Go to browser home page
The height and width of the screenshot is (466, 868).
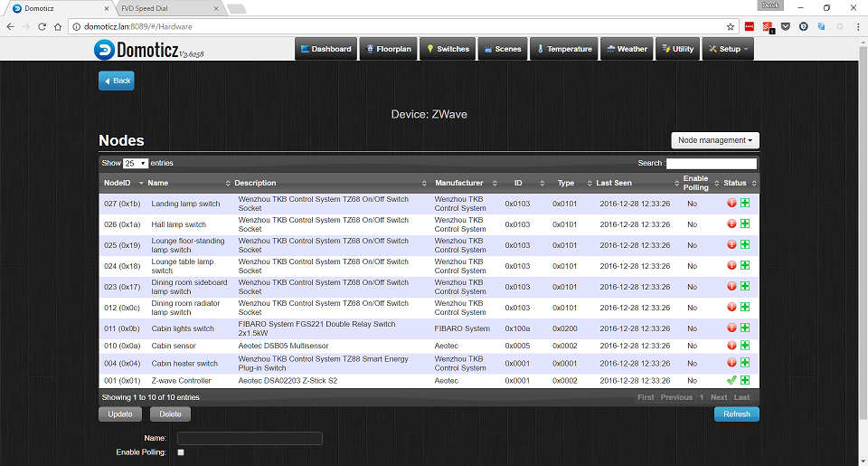pos(58,26)
